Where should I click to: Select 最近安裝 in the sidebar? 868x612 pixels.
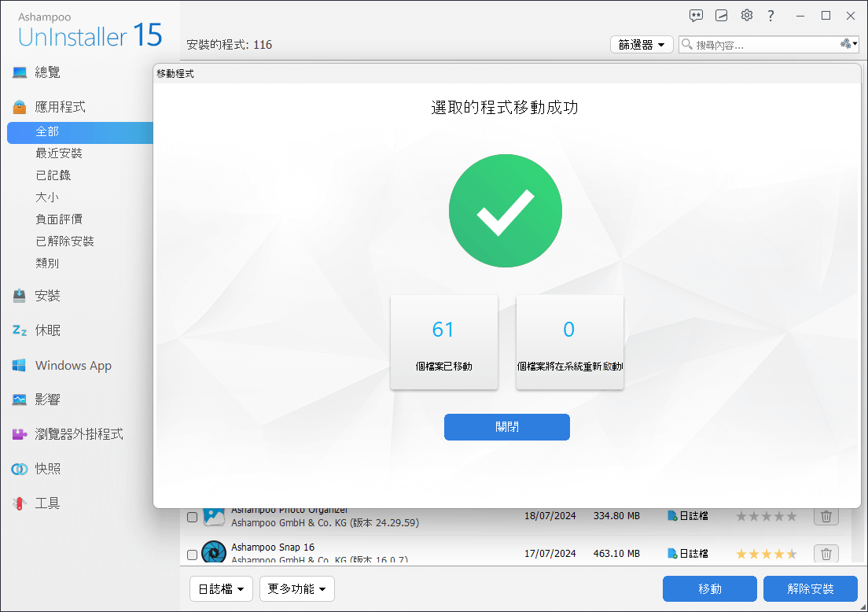(x=59, y=153)
